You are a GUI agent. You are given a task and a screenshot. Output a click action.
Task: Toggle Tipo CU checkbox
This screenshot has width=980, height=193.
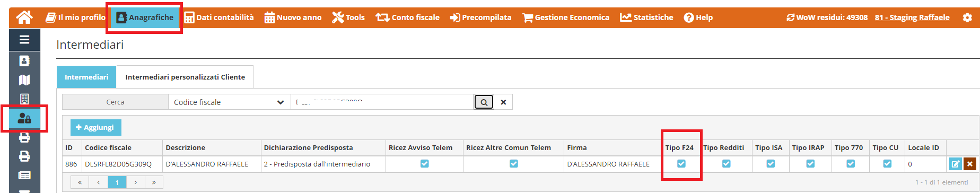click(887, 164)
